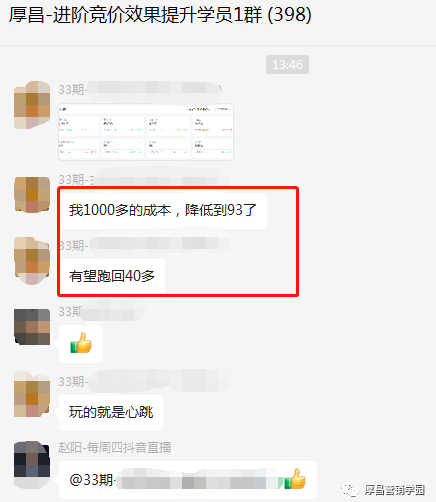
Task: Click the 33期 sender name above 玩的就是心跳
Action: pos(73,382)
